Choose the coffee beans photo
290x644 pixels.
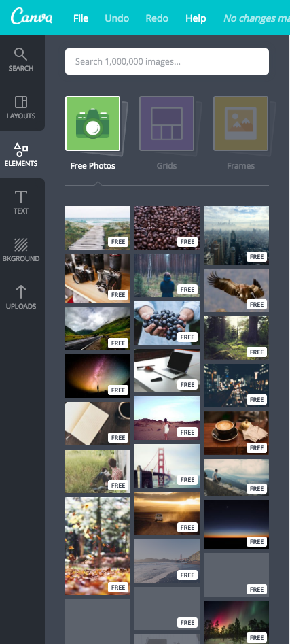tap(167, 228)
